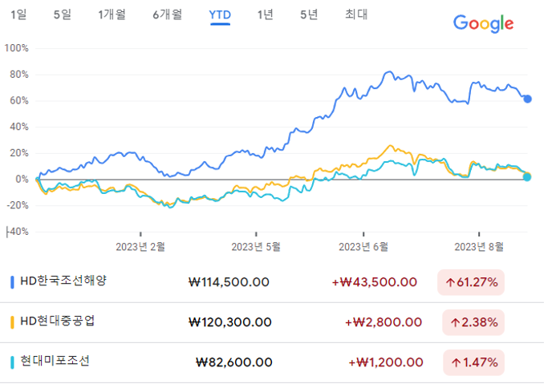Click the 80% y-axis label
The height and width of the screenshot is (392, 552).
[19, 75]
